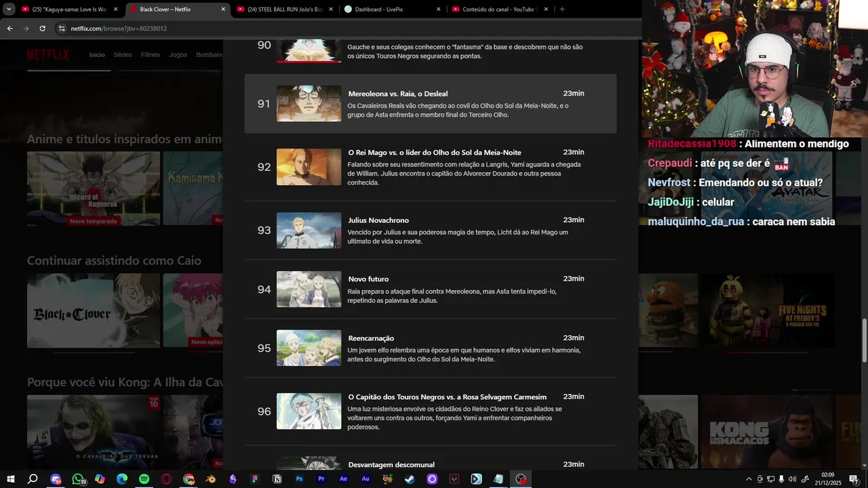The width and height of the screenshot is (868, 488).
Task: Open Netflix Jogos section
Action: [178, 55]
